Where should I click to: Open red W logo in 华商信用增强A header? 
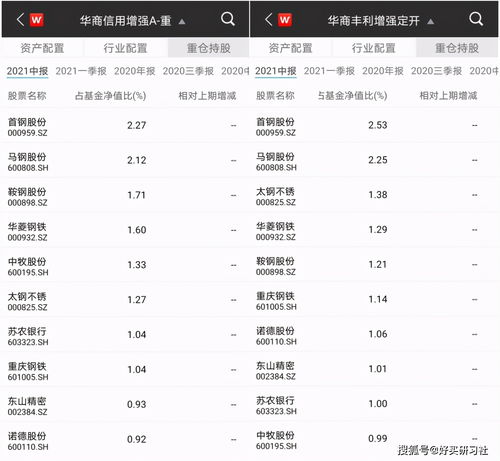37,20
